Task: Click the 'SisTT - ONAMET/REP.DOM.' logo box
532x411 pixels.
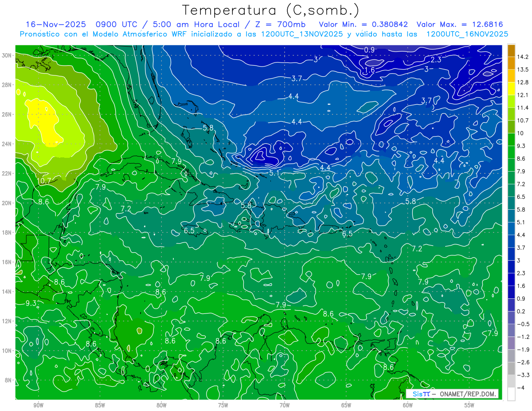Action: click(x=452, y=394)
